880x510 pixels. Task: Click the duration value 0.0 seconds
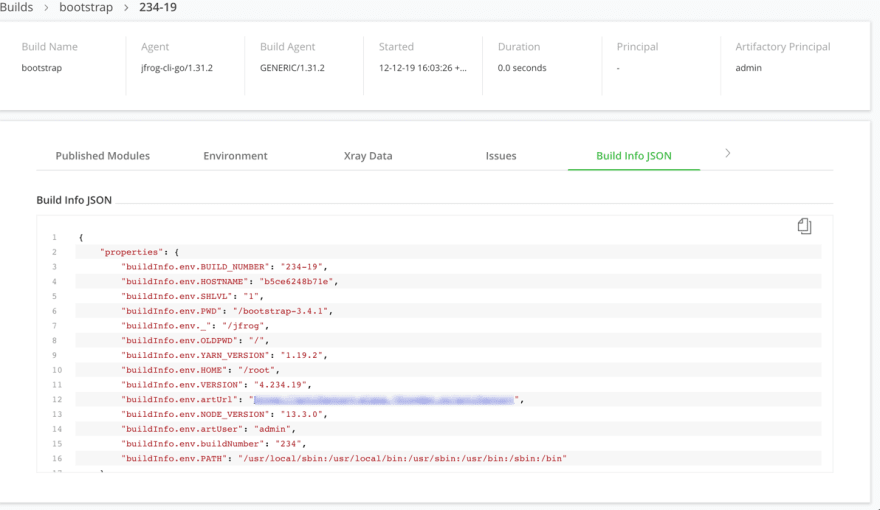[x=521, y=67]
